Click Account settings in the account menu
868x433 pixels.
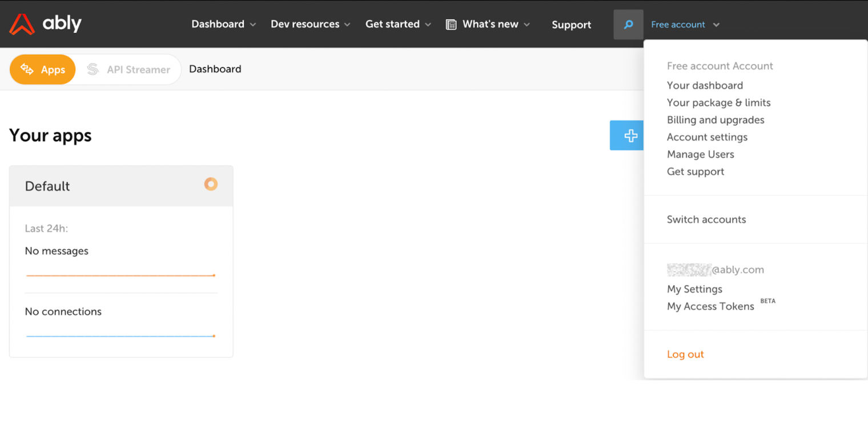(707, 137)
